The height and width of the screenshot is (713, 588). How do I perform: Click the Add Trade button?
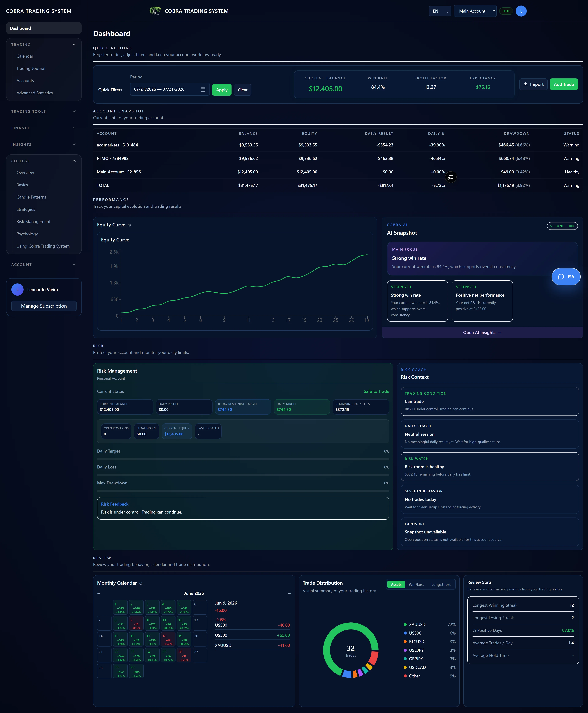(564, 84)
